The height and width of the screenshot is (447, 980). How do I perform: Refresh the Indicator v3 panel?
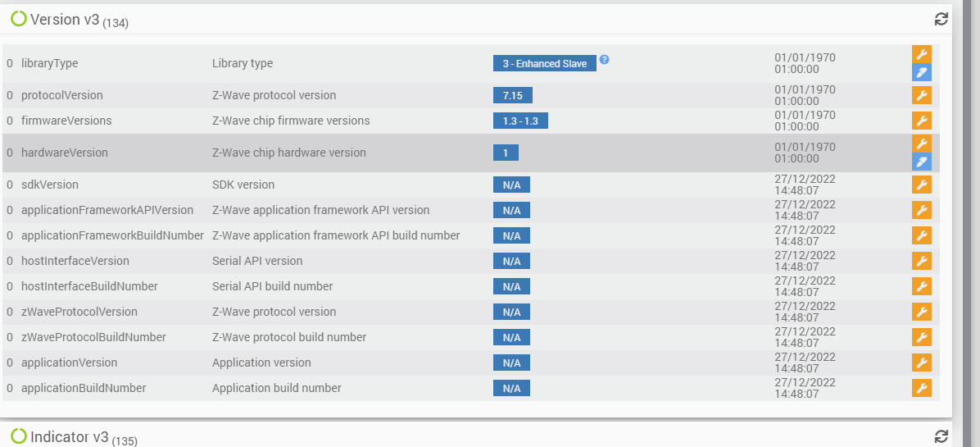(x=941, y=436)
